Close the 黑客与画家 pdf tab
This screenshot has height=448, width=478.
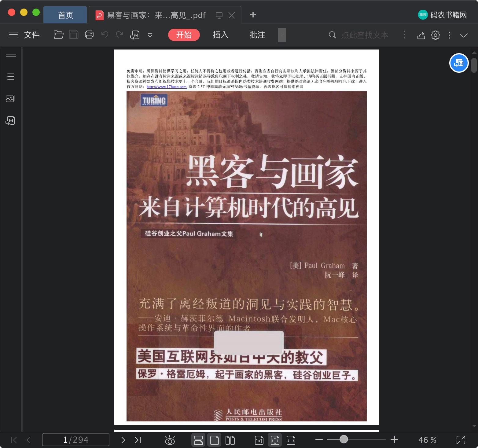pos(232,15)
